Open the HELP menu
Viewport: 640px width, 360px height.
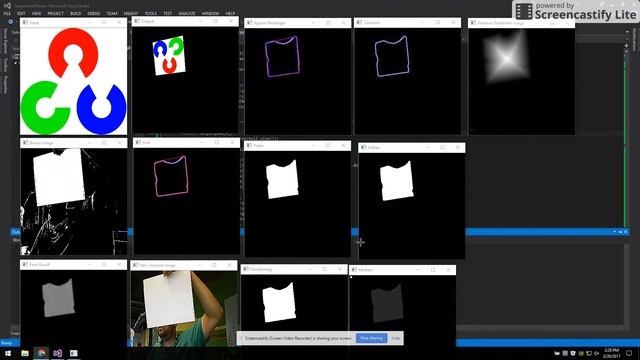(230, 13)
